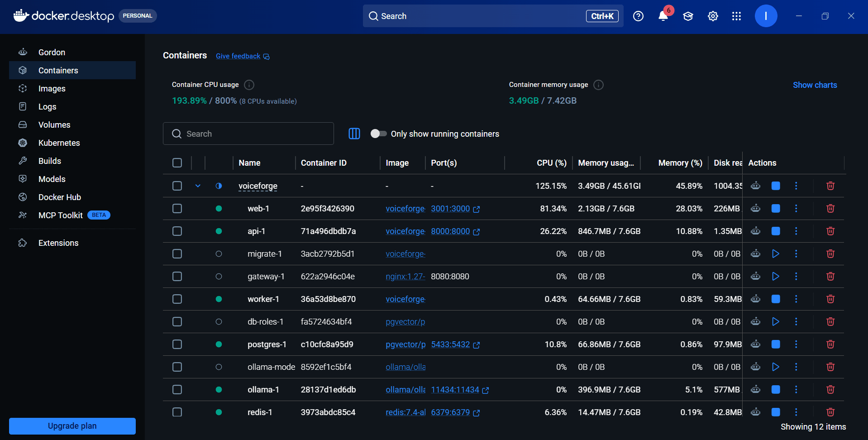Click the column layout picker icon
The height and width of the screenshot is (440, 868).
354,134
